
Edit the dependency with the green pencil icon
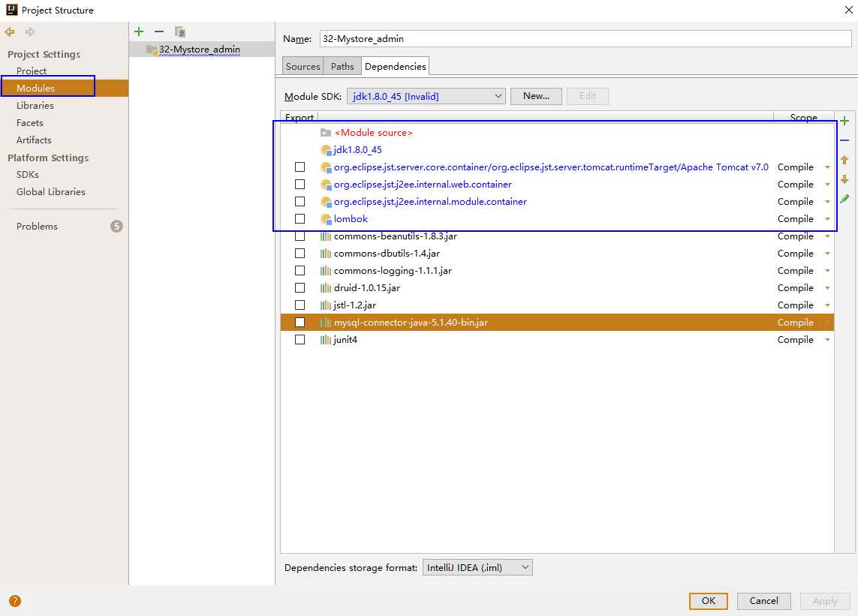click(x=844, y=199)
